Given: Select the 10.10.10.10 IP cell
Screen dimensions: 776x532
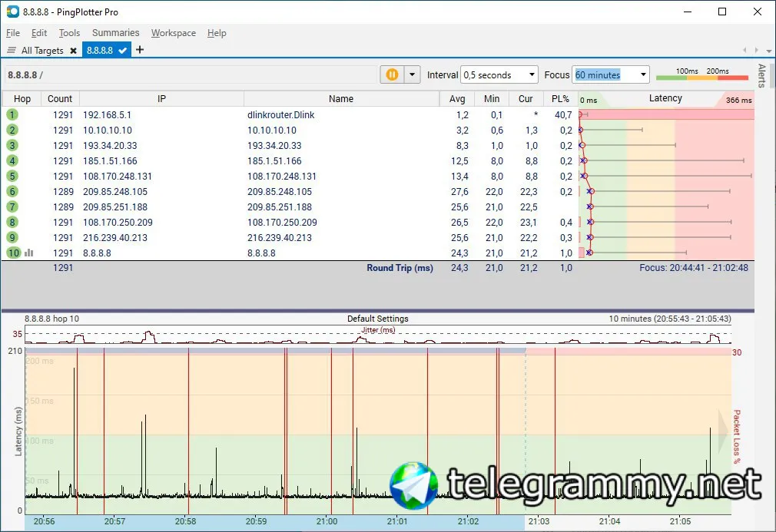Looking at the screenshot, I should point(108,130).
